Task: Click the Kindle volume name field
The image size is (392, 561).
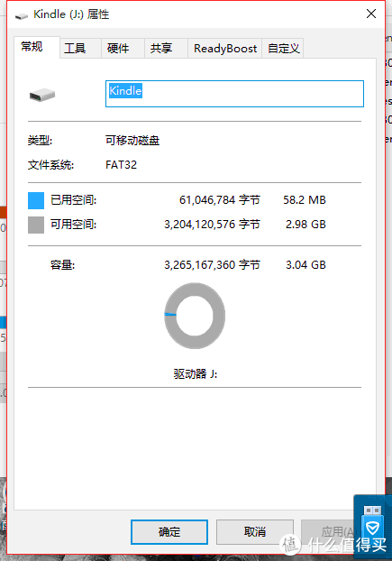Action: [234, 94]
